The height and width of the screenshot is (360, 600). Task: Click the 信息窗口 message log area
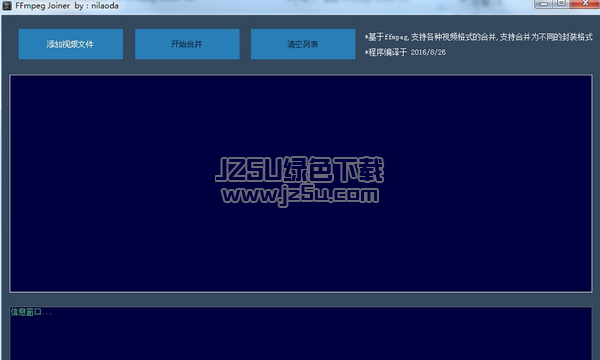click(301, 334)
